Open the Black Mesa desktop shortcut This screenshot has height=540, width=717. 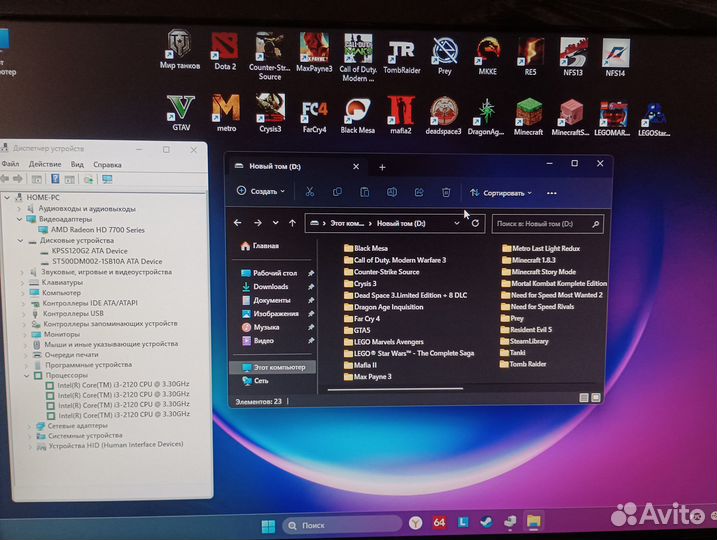click(x=357, y=111)
